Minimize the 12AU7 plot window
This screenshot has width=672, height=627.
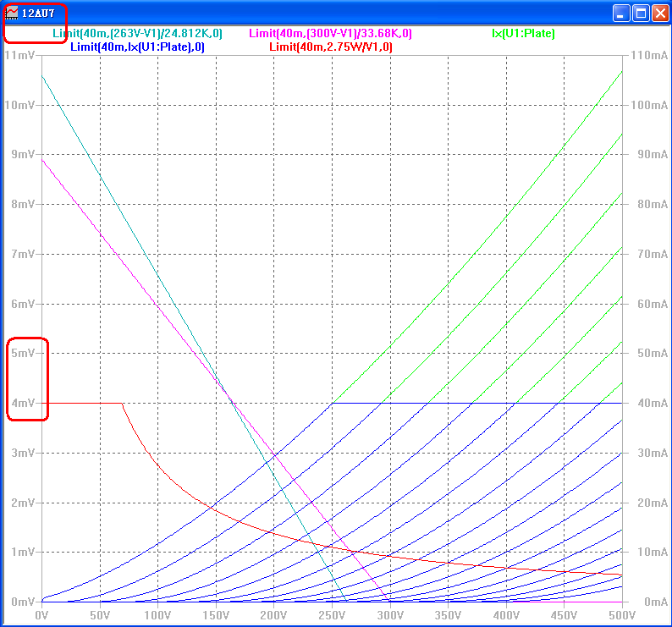click(x=621, y=14)
